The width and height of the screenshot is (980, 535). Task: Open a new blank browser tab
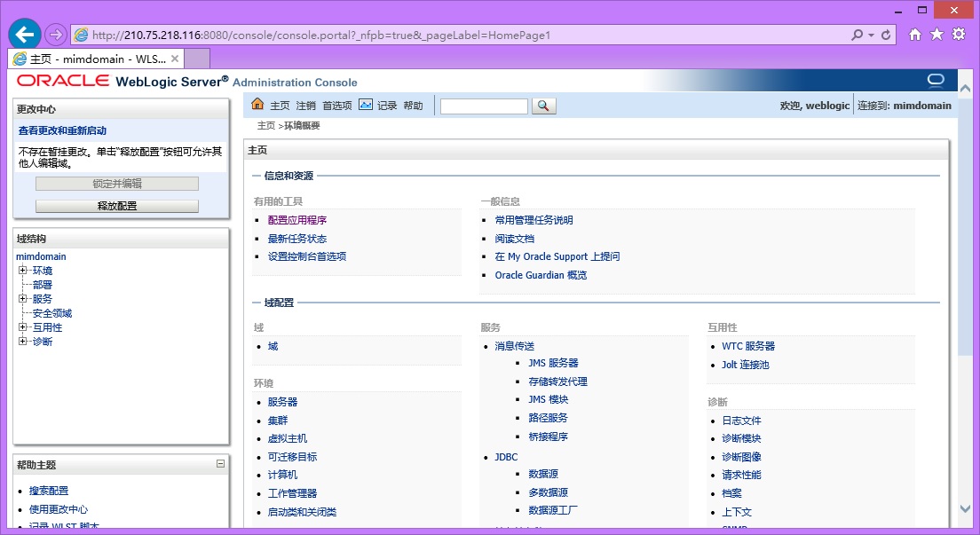tap(197, 59)
